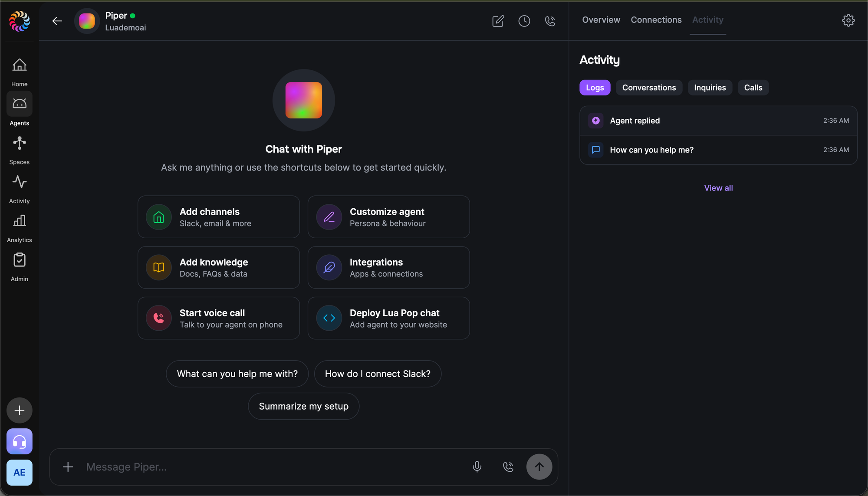
Task: Click the Piper agent name in header
Action: (x=116, y=16)
